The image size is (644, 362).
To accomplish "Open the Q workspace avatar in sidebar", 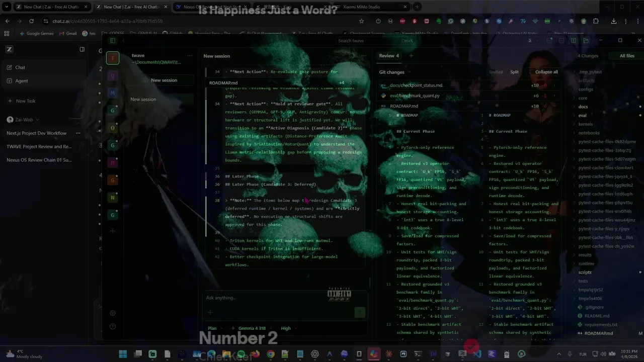I will click(113, 75).
